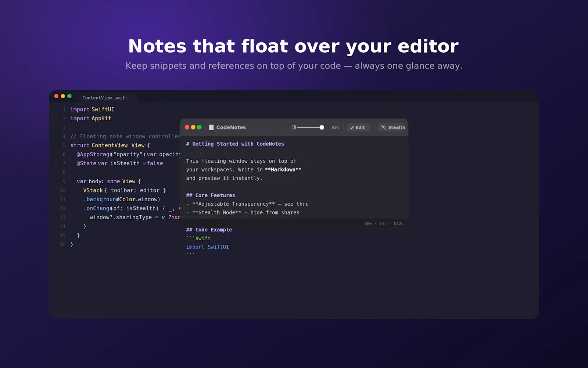Viewport: 588px width, 368px height.
Task: Click the '38w · 24l · 612c' status counter
Action: [384, 223]
